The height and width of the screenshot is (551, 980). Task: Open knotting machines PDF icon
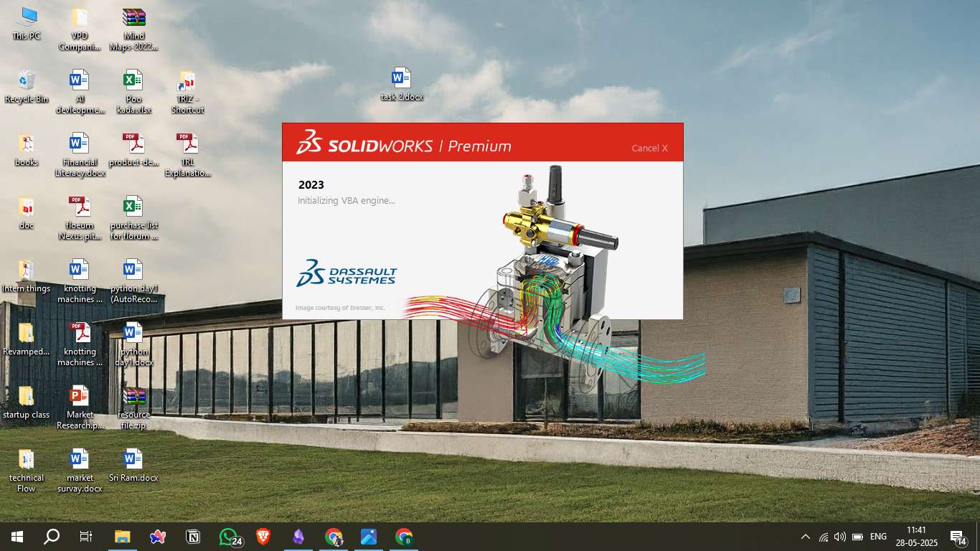pos(80,344)
